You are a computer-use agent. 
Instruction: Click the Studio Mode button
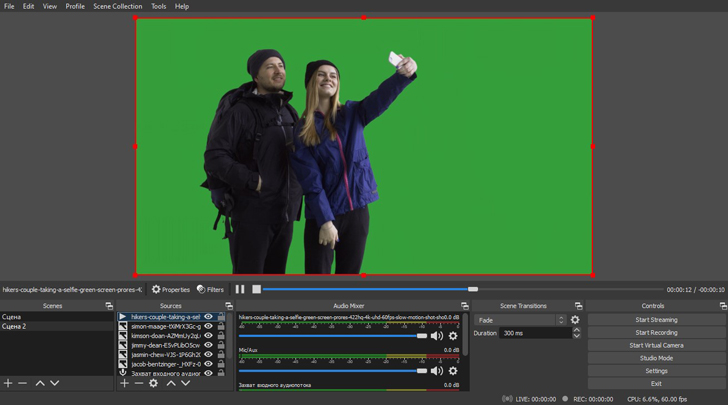[656, 358]
